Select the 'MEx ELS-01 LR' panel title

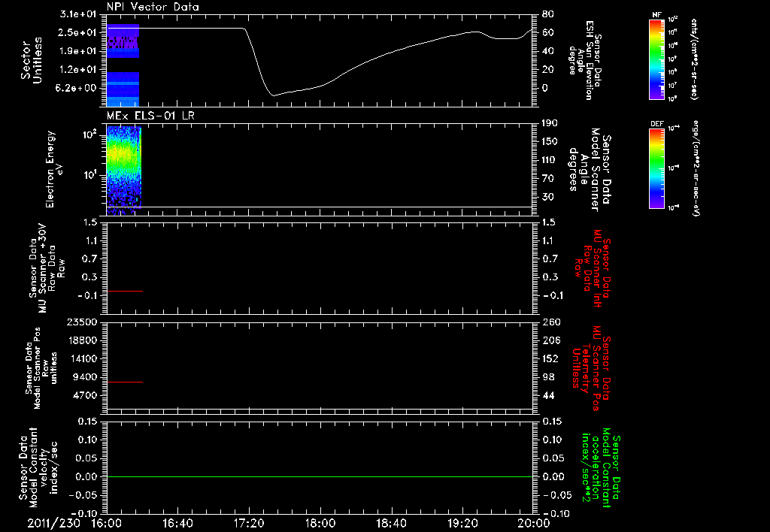(150, 115)
